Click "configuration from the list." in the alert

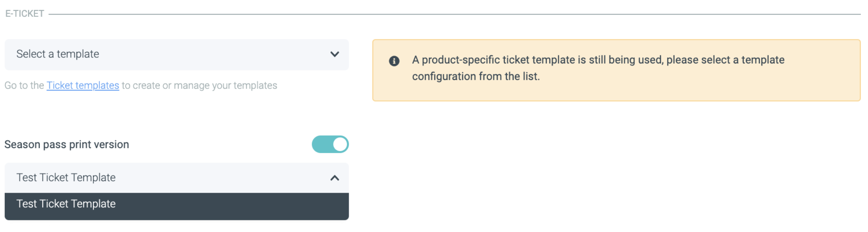[x=476, y=76]
